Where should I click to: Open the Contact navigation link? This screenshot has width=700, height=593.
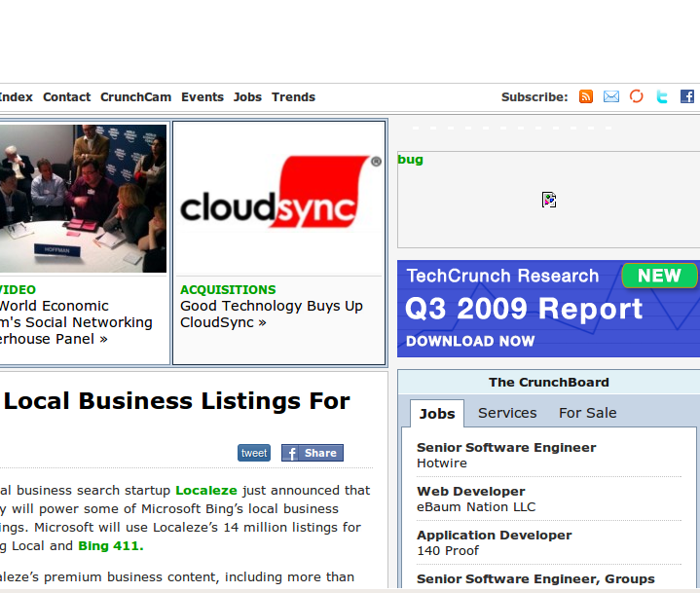(x=66, y=97)
